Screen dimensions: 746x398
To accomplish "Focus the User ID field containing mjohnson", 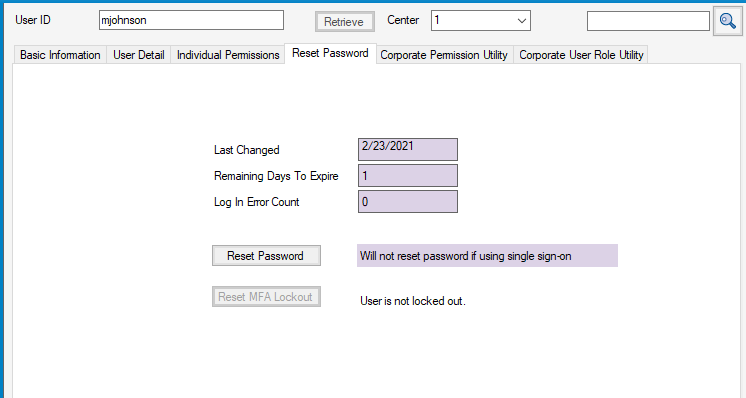I will coord(191,20).
